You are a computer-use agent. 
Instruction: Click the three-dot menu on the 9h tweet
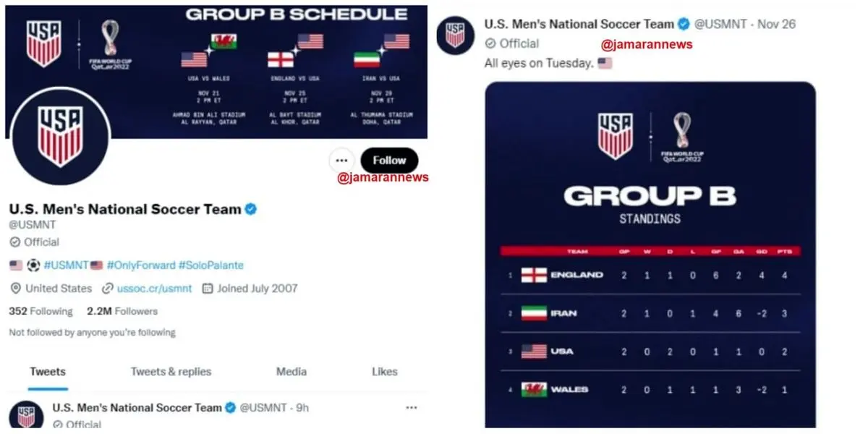point(412,407)
